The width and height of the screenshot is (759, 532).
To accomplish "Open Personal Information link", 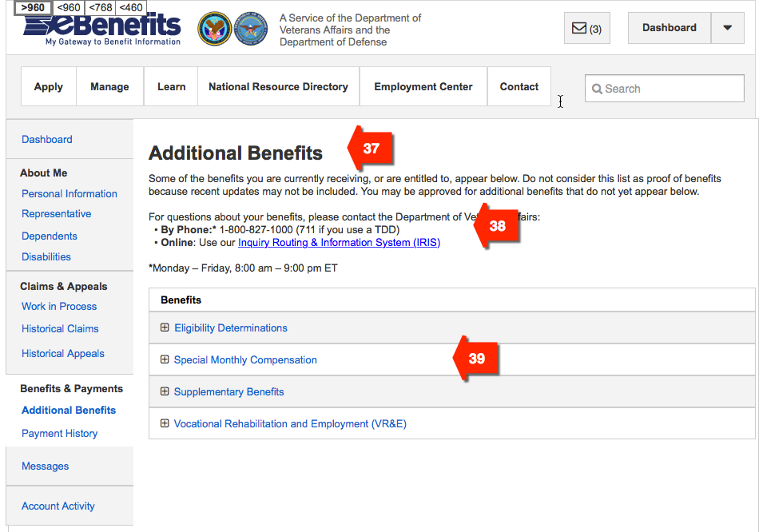I will point(70,193).
